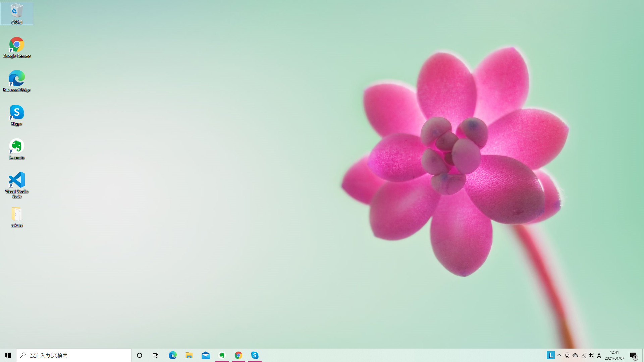Open the Wi-Fi network tray icon
644x362 pixels.
coord(584,355)
